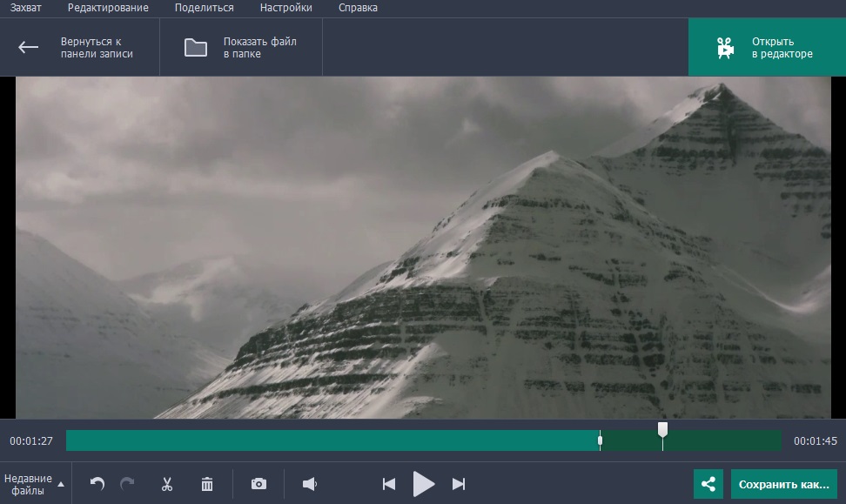Click Открыть в редакторе button

coord(766,47)
